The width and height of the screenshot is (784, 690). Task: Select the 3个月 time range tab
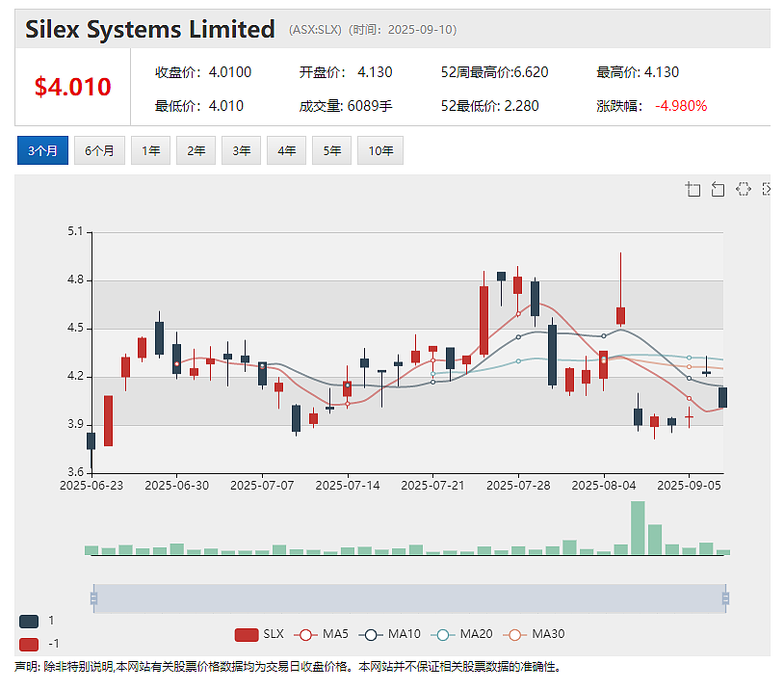click(x=42, y=150)
